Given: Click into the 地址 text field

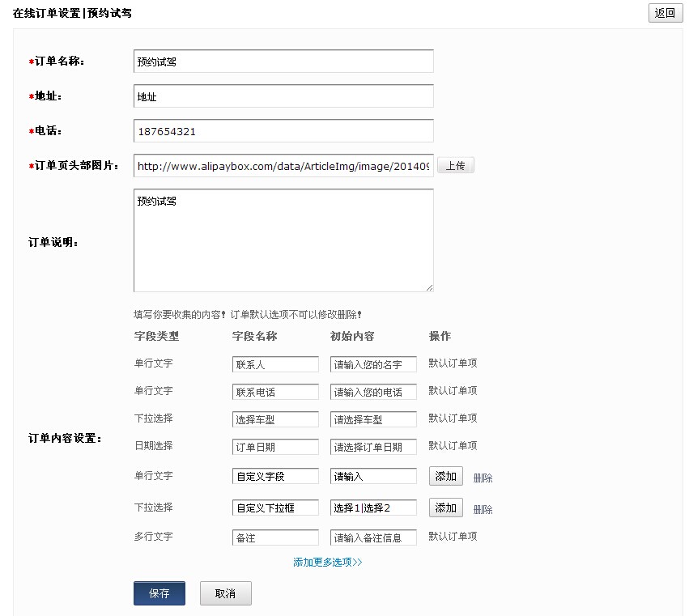Looking at the screenshot, I should point(283,96).
